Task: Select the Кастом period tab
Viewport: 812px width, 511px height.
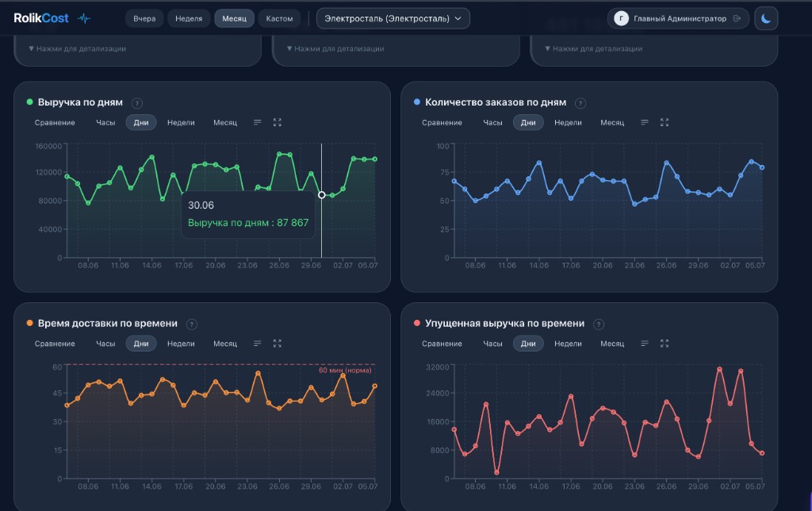Action: pyautogui.click(x=279, y=19)
